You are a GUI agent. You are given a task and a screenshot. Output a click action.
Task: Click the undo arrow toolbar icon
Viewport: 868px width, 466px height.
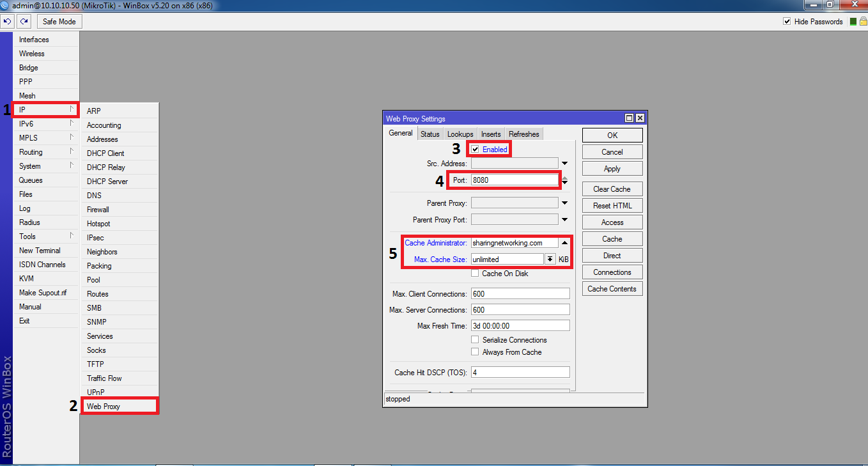coord(7,20)
